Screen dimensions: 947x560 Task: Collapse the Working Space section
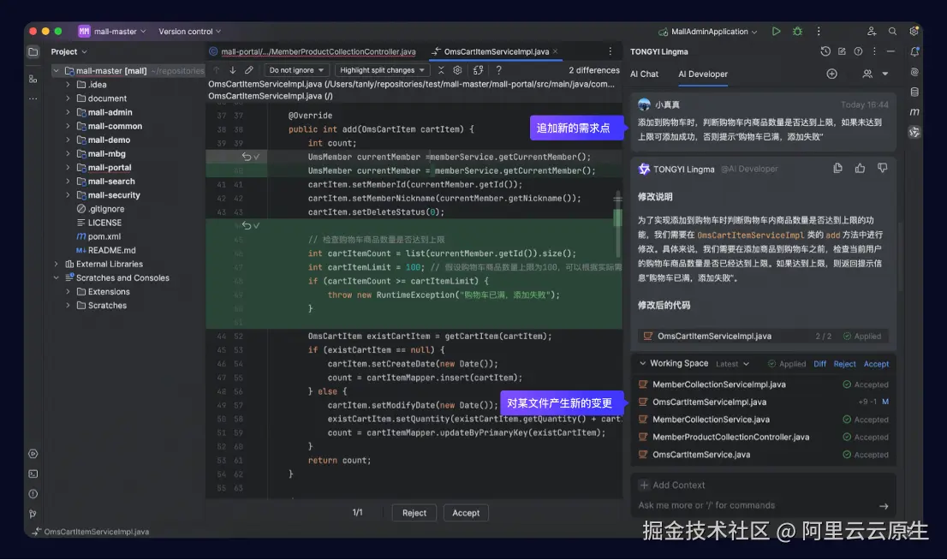tap(642, 364)
